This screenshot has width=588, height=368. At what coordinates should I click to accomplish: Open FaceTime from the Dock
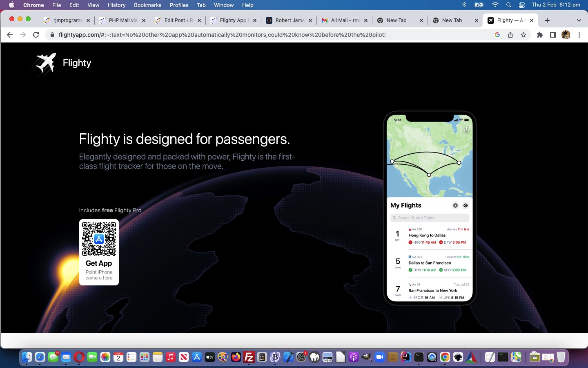(92, 357)
